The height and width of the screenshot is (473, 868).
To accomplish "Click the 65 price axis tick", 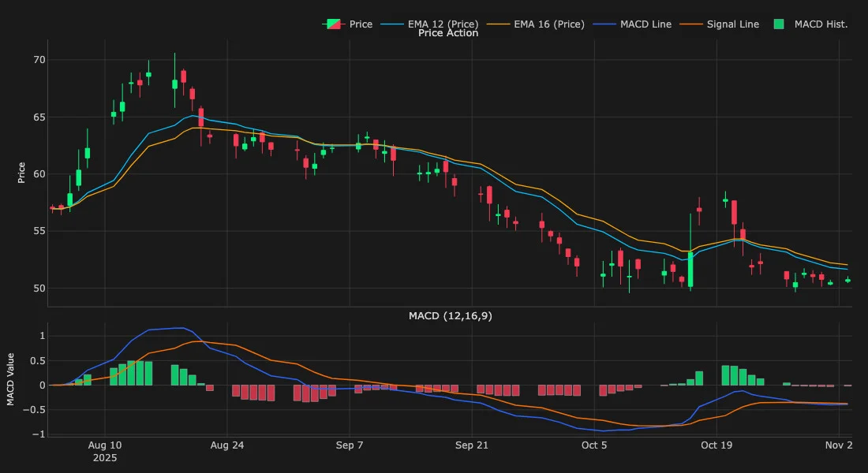I will click(39, 117).
